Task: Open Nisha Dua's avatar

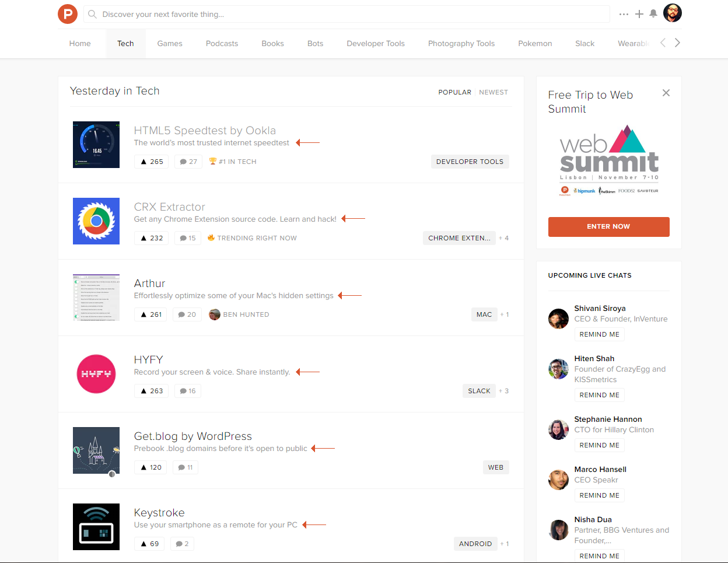Action: [x=558, y=530]
